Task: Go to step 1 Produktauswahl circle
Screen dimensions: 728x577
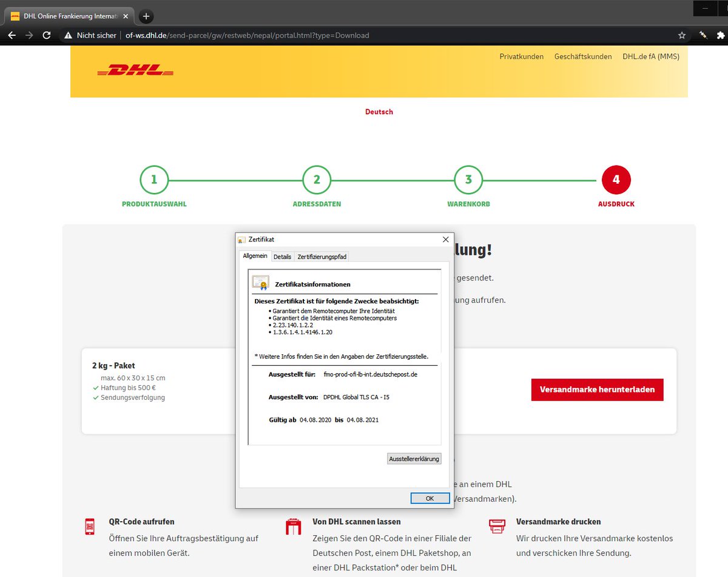Action: pyautogui.click(x=154, y=180)
